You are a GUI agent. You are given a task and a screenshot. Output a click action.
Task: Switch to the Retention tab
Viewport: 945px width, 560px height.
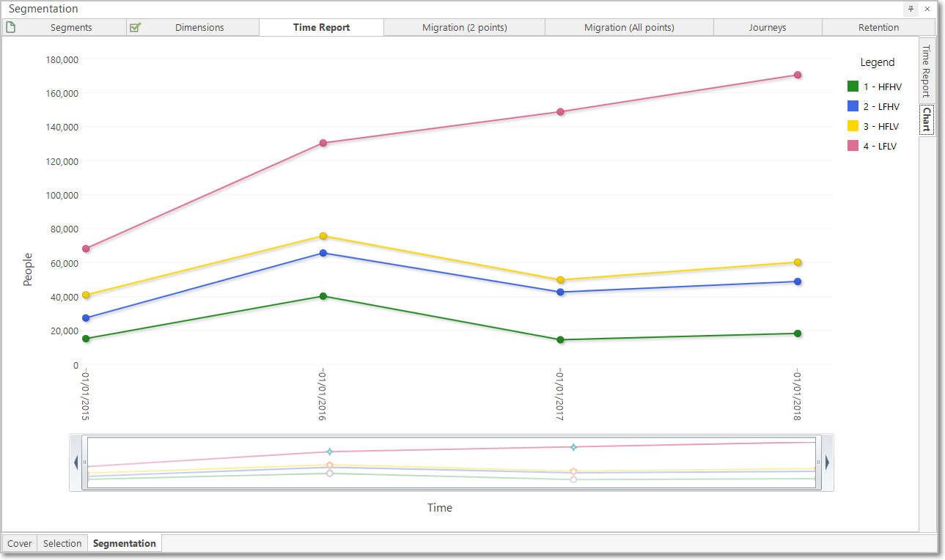878,28
